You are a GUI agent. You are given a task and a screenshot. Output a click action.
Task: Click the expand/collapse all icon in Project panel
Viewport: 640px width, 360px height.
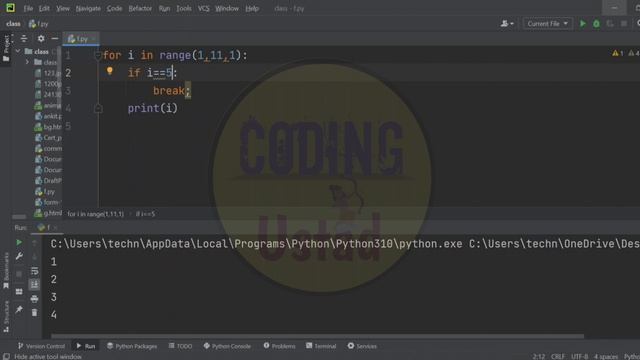(x=24, y=38)
